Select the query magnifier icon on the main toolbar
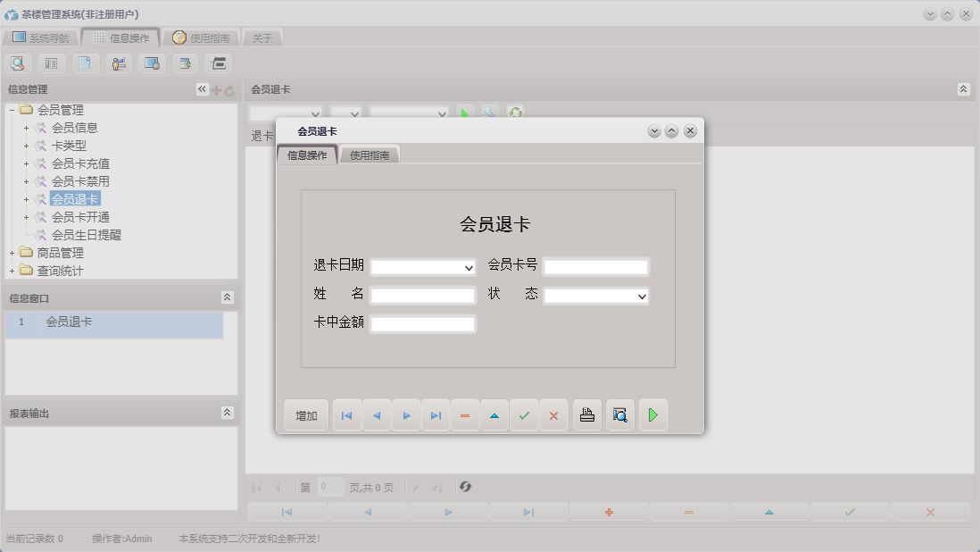Image resolution: width=980 pixels, height=552 pixels. 18,63
